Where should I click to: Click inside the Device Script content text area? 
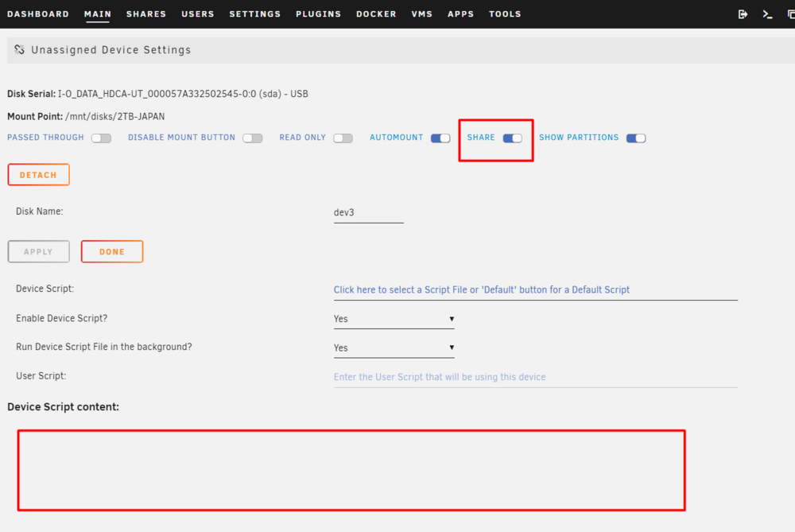(x=351, y=470)
